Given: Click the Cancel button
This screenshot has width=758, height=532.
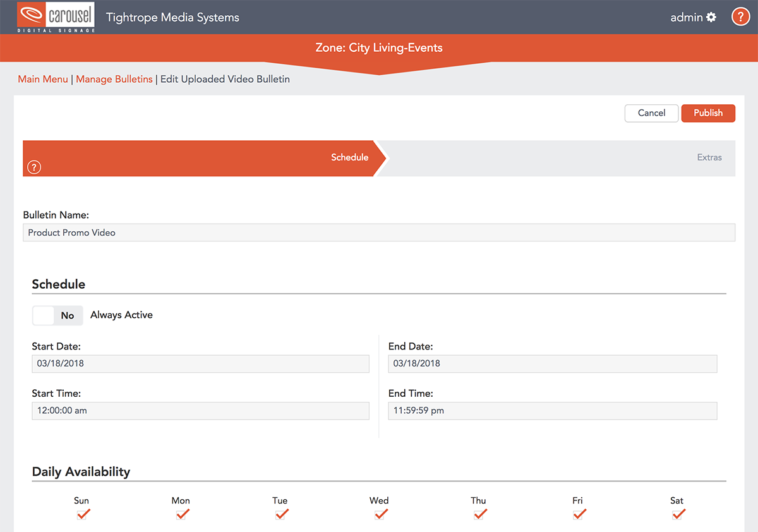Looking at the screenshot, I should click(651, 113).
